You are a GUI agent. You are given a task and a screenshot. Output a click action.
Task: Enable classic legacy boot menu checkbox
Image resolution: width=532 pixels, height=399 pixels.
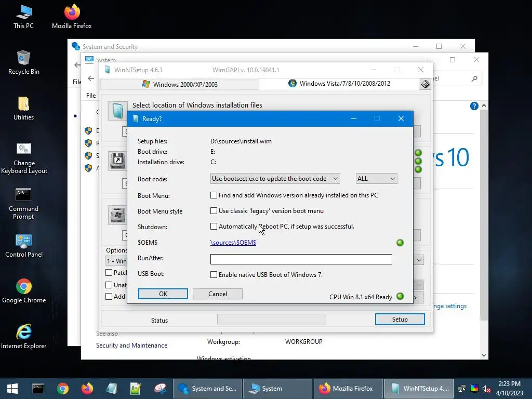[x=214, y=211]
